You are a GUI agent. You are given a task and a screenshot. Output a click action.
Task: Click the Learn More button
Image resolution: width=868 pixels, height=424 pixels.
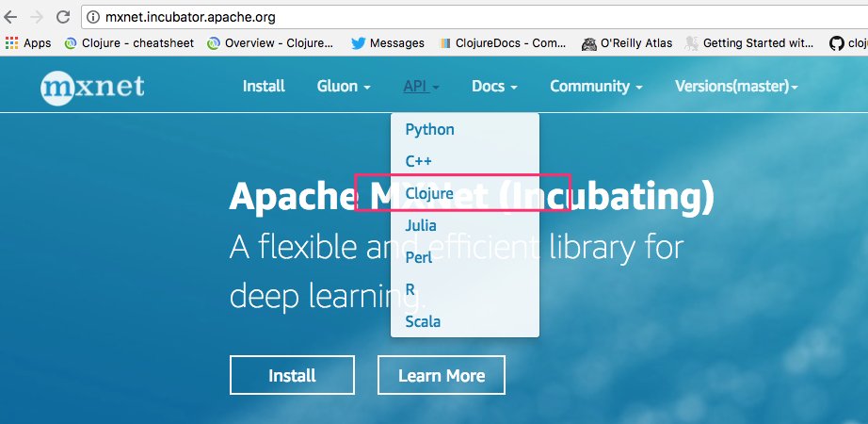pyautogui.click(x=442, y=375)
